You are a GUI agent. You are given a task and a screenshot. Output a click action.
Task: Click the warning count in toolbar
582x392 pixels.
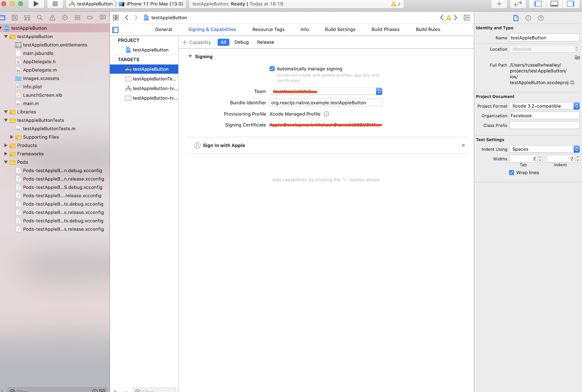click(x=396, y=4)
